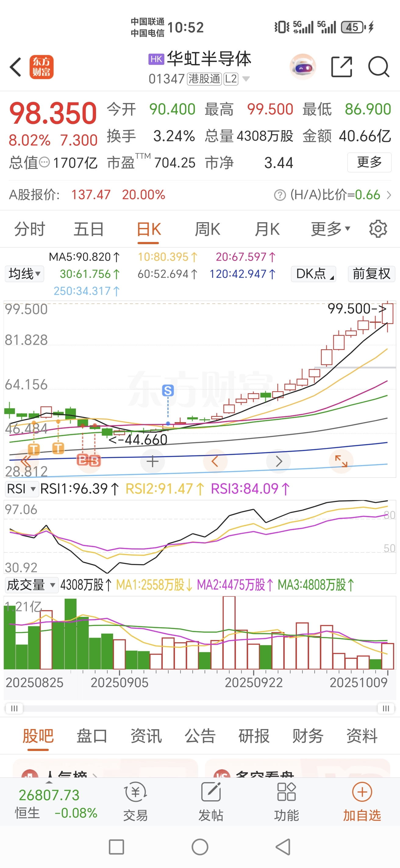Tap the 98.350 current price
400x868 pixels.
53,113
